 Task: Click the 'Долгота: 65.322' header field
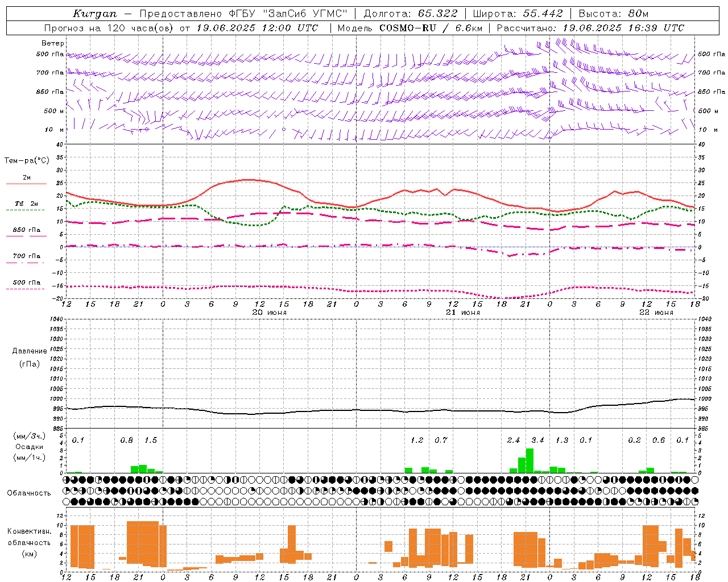coord(411,14)
